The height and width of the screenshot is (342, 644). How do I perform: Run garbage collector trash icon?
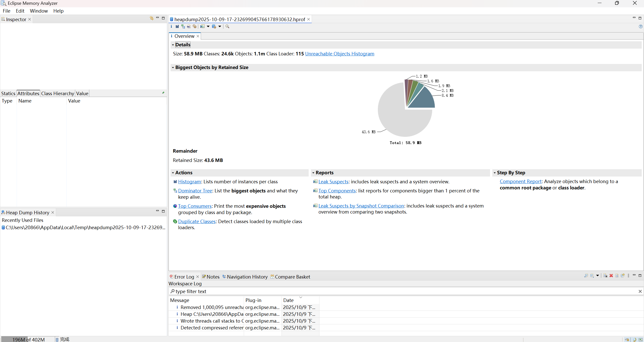click(x=57, y=339)
